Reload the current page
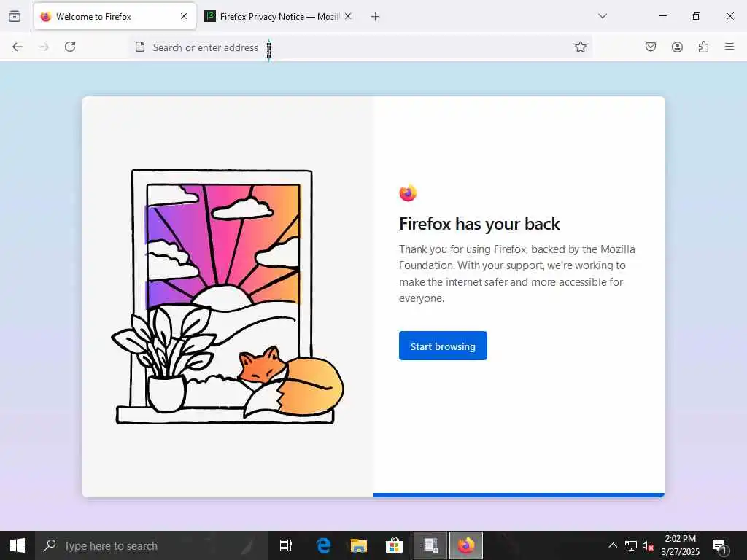This screenshot has height=560, width=747. tap(70, 47)
